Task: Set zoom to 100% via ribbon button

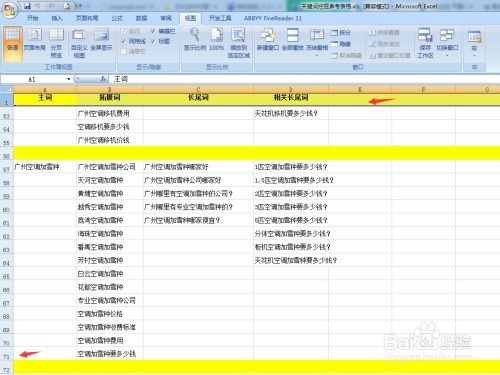Action: click(x=216, y=40)
